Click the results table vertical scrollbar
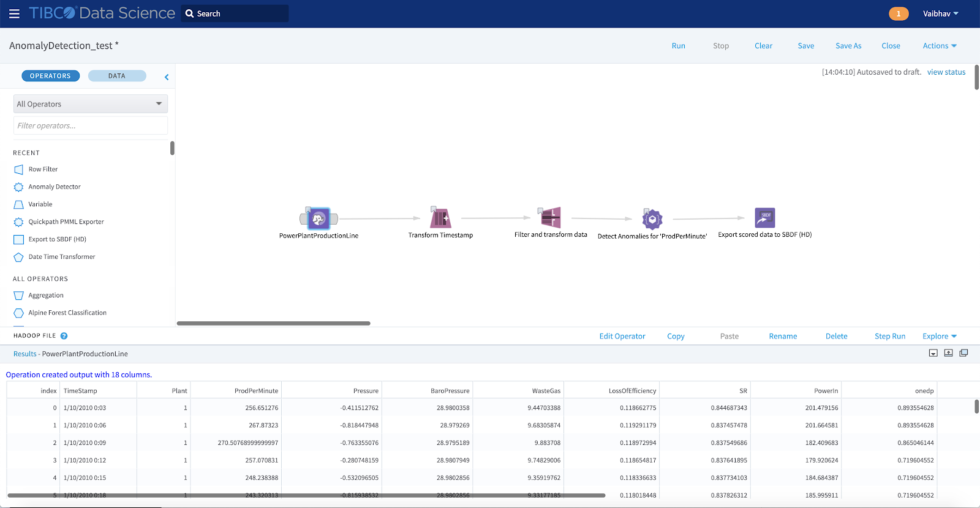980x508 pixels. point(976,406)
